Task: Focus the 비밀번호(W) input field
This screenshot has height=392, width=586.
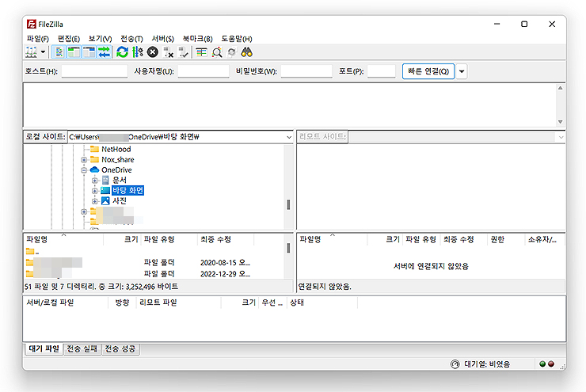Action: tap(306, 71)
